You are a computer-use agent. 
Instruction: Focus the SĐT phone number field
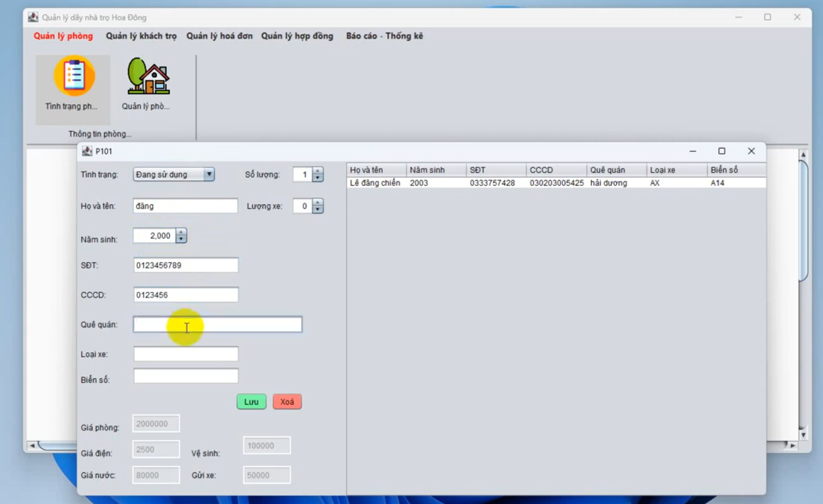coord(186,265)
